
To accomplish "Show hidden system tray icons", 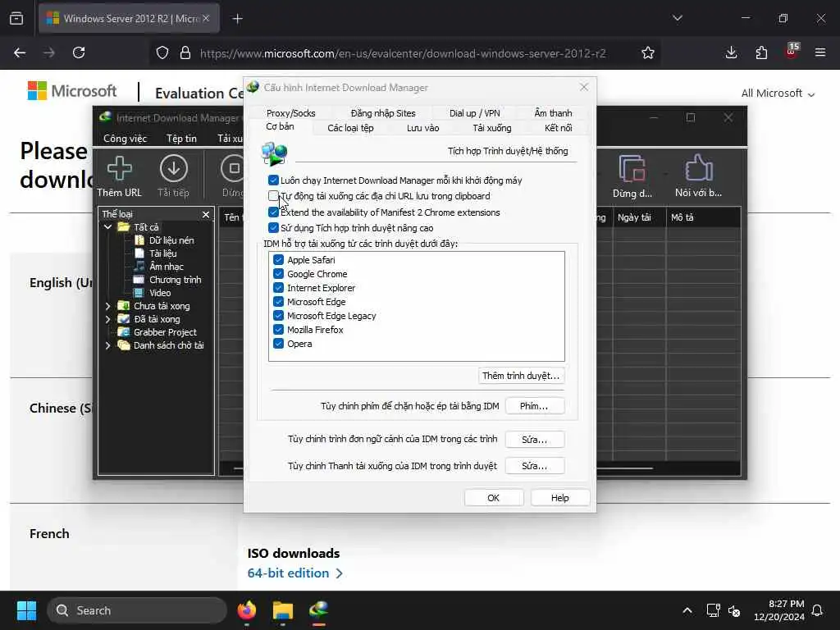I will click(x=687, y=610).
